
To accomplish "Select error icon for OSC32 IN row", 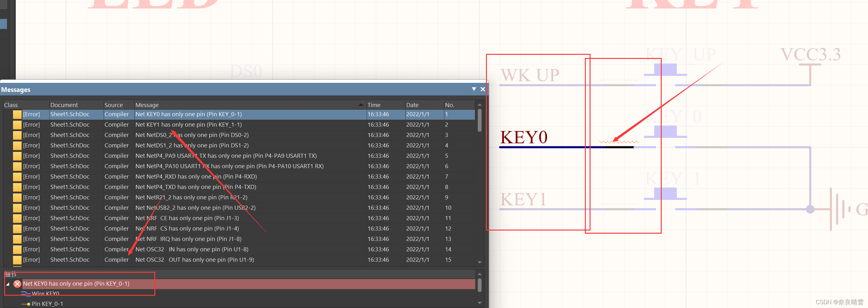I will pyautogui.click(x=17, y=249).
